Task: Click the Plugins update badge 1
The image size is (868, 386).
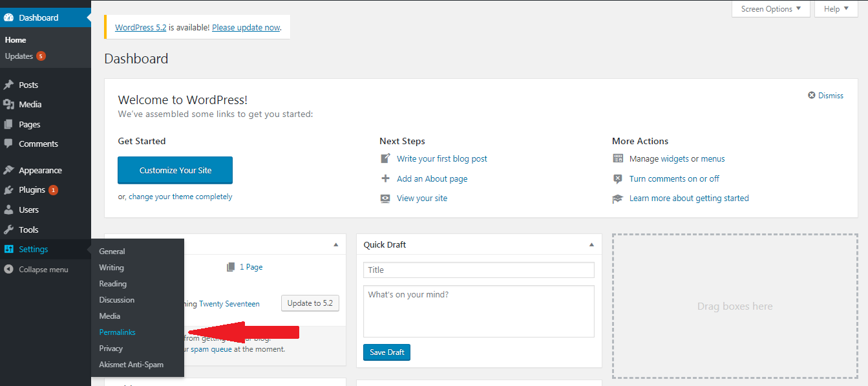Action: [53, 190]
